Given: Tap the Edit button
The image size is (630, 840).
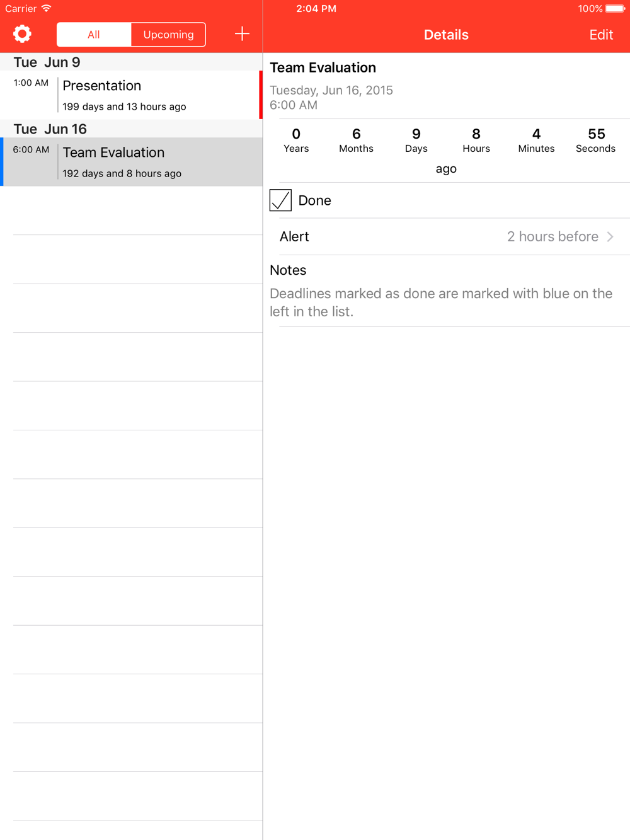Looking at the screenshot, I should 601,35.
